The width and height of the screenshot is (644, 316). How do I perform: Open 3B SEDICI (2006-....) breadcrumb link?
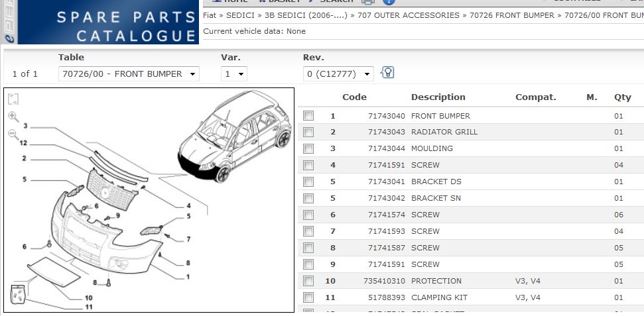[x=306, y=15]
